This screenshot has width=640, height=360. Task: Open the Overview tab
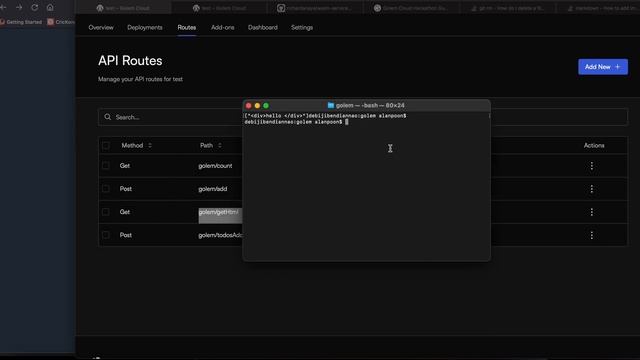pos(101,27)
